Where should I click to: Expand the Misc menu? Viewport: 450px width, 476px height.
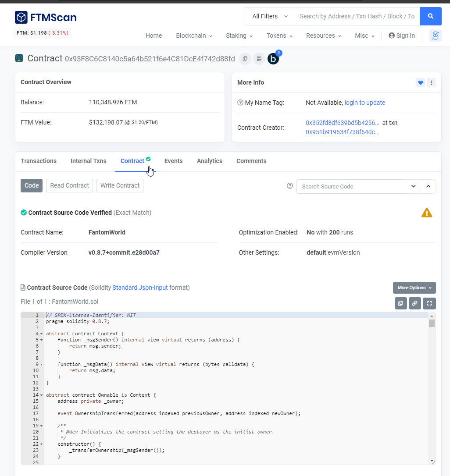coord(364,36)
